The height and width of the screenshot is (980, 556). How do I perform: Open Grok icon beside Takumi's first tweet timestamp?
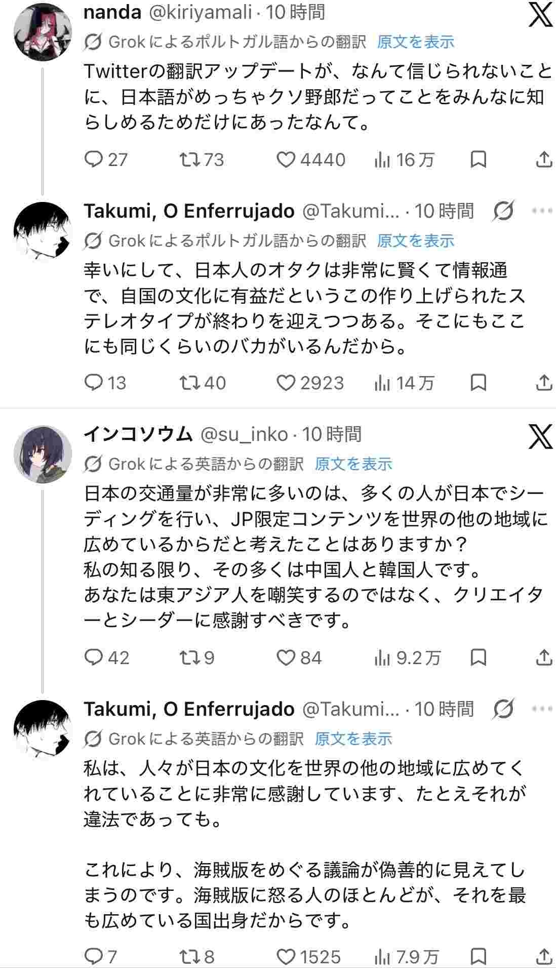point(503,211)
